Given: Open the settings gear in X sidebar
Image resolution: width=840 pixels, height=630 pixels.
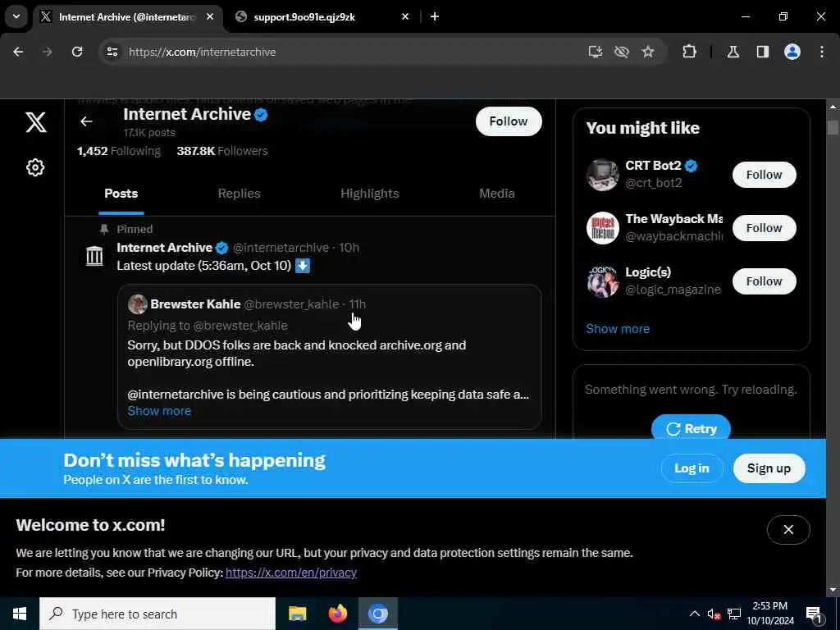Looking at the screenshot, I should tap(35, 167).
